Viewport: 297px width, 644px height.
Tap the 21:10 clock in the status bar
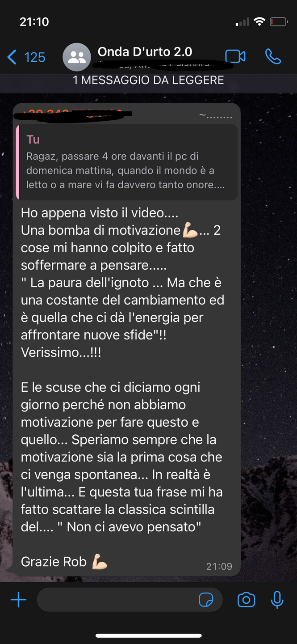tap(34, 21)
